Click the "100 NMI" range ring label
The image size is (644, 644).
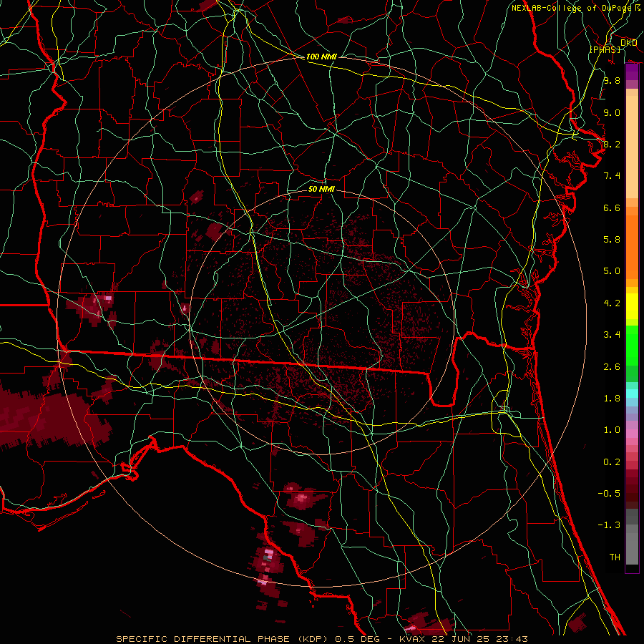click(321, 57)
